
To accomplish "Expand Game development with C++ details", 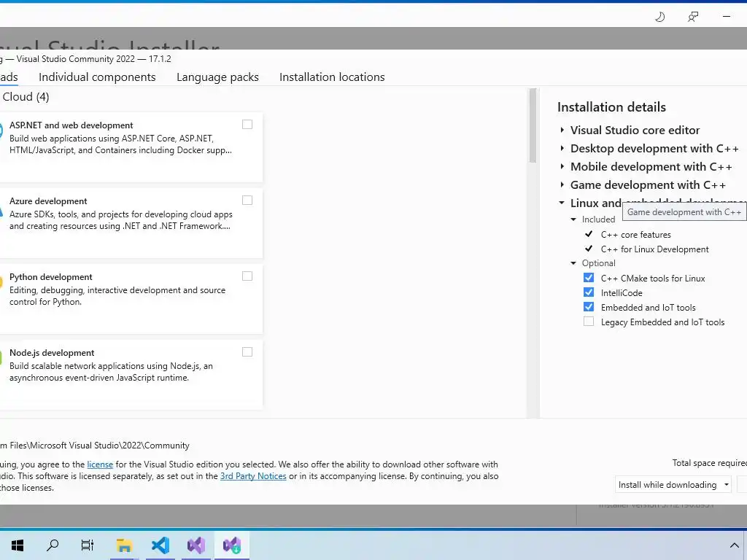I will coord(562,184).
